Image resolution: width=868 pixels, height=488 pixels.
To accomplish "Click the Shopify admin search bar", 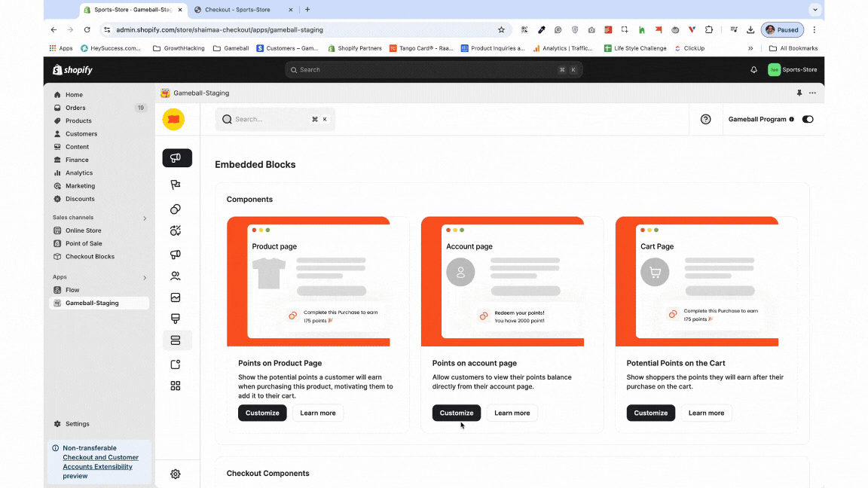I will 433,69.
